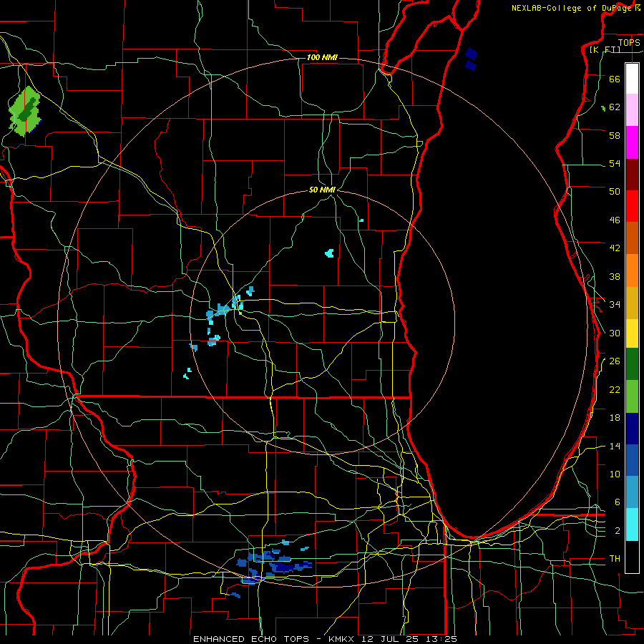Screen dimensions: 644x644
Task: Click the legend value "50"
Action: click(615, 191)
